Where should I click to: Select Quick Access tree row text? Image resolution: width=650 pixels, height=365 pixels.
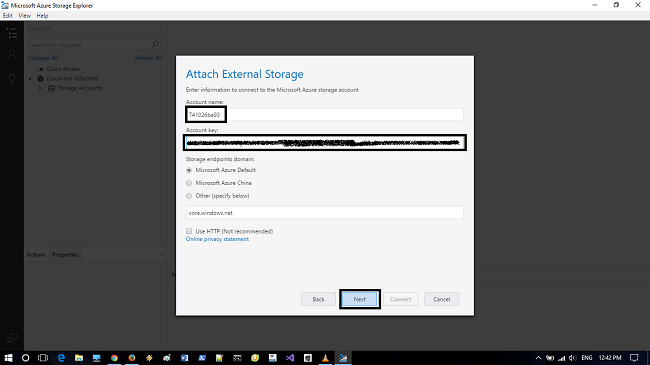[63, 69]
